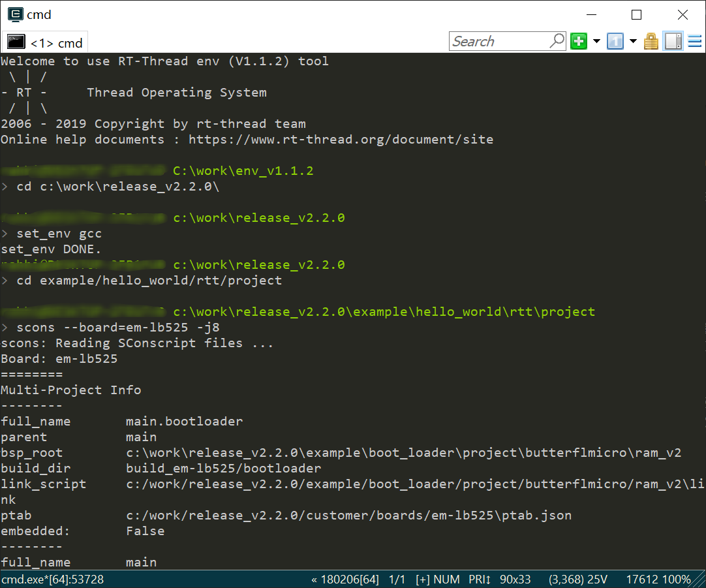706x588 pixels.
Task: Click the ConEmu icon in title bar
Action: 14,14
